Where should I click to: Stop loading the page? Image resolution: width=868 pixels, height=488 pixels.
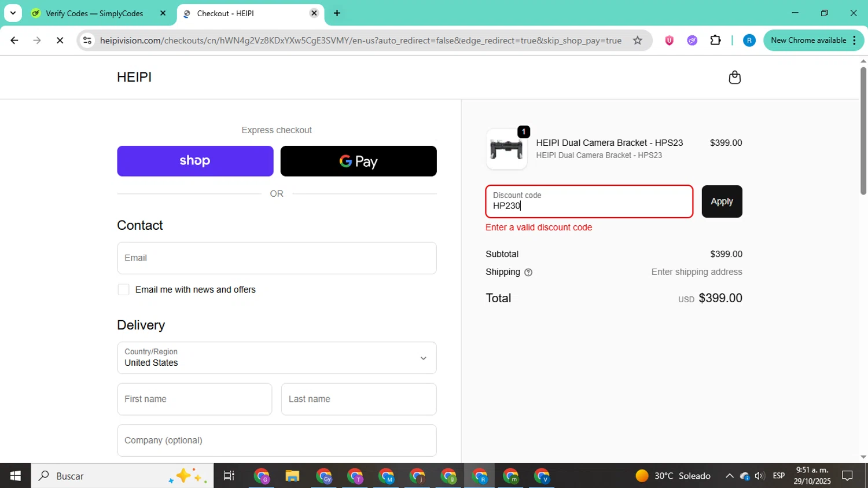pos(60,41)
